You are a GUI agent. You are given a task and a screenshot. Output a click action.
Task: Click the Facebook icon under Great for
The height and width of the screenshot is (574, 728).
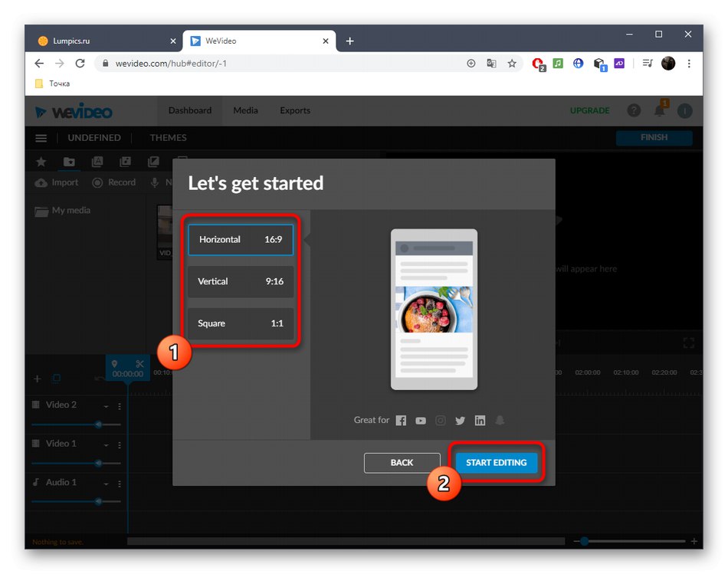pos(401,420)
